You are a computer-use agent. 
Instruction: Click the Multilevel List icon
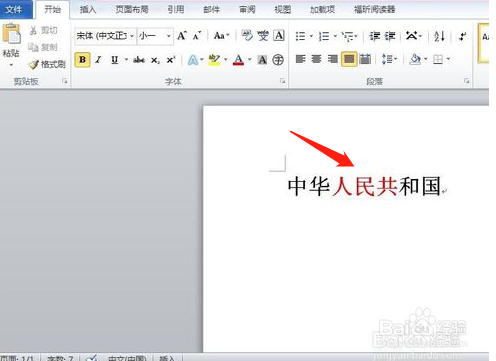pyautogui.click(x=348, y=36)
